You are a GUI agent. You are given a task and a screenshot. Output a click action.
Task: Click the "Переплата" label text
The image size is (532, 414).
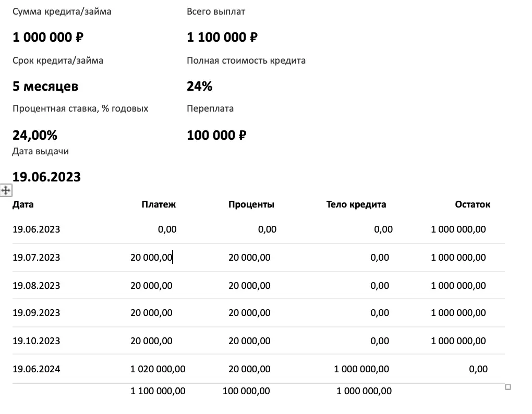pos(210,108)
